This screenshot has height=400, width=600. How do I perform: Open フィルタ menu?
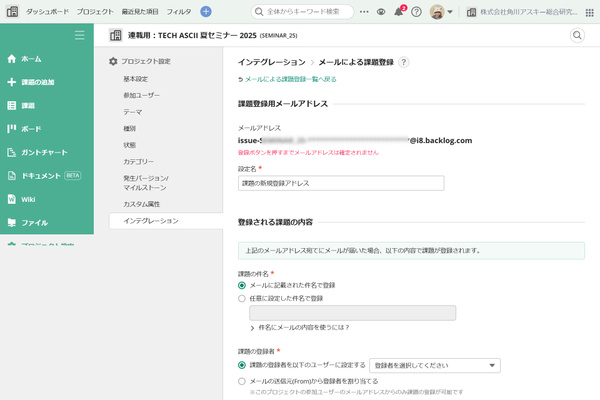[179, 12]
